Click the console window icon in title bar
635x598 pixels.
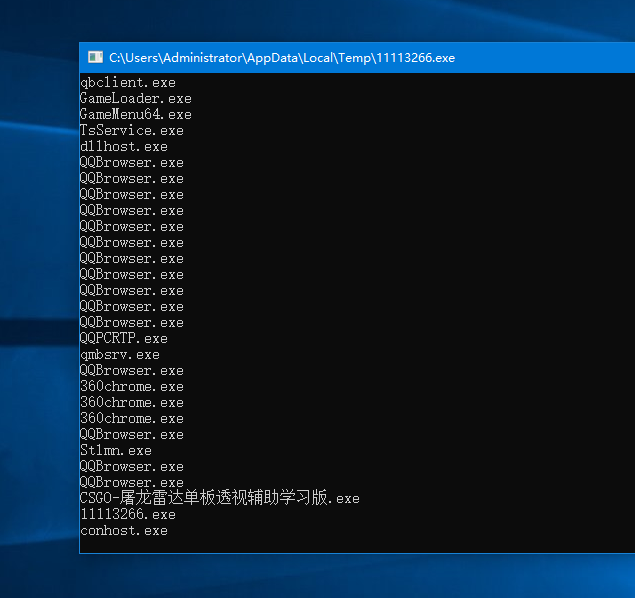(96, 57)
